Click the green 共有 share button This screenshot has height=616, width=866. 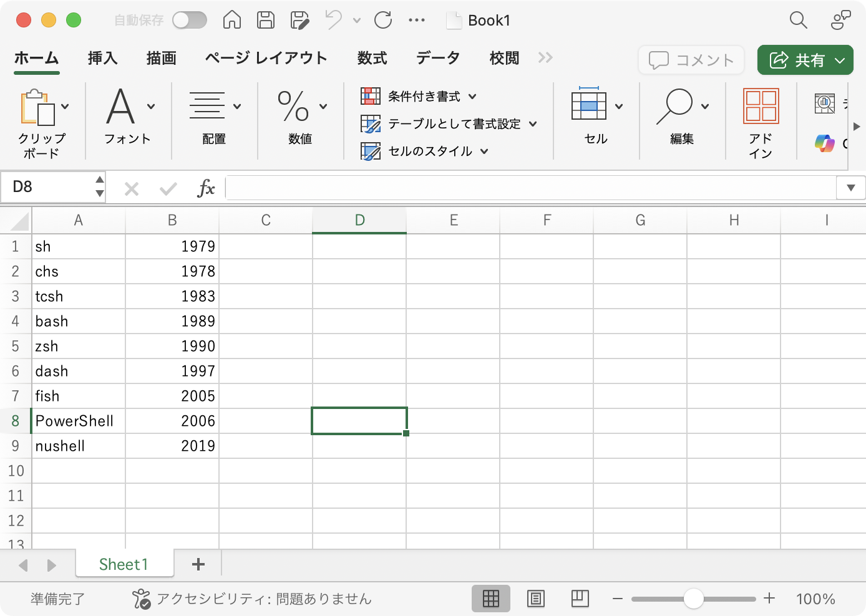(x=805, y=60)
